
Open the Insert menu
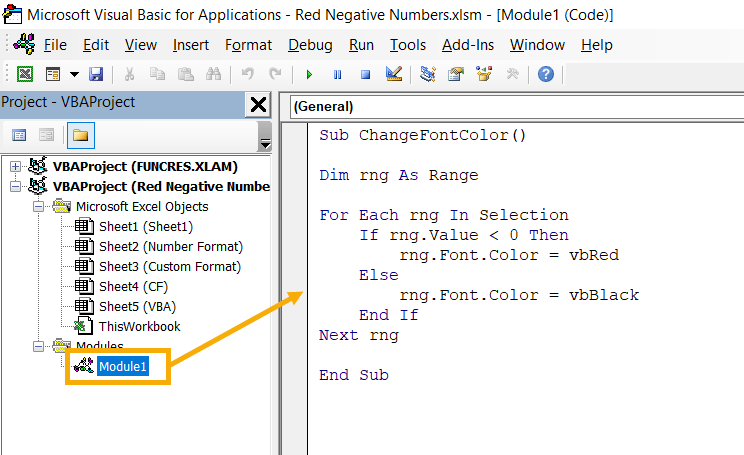coord(191,45)
